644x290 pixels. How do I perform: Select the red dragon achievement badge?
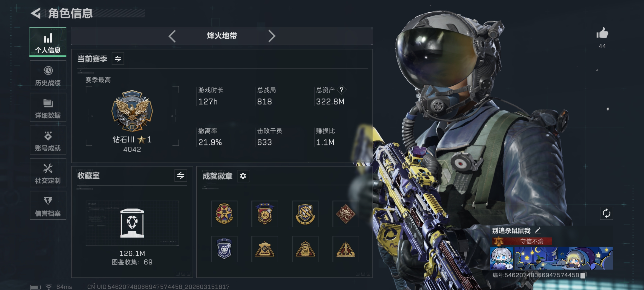point(345,214)
